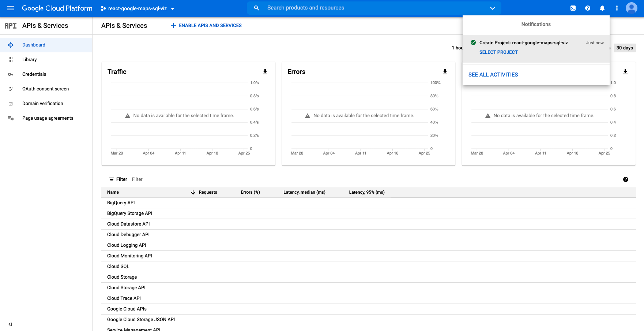
Task: Open Cloud Storage API row
Action: (369, 288)
